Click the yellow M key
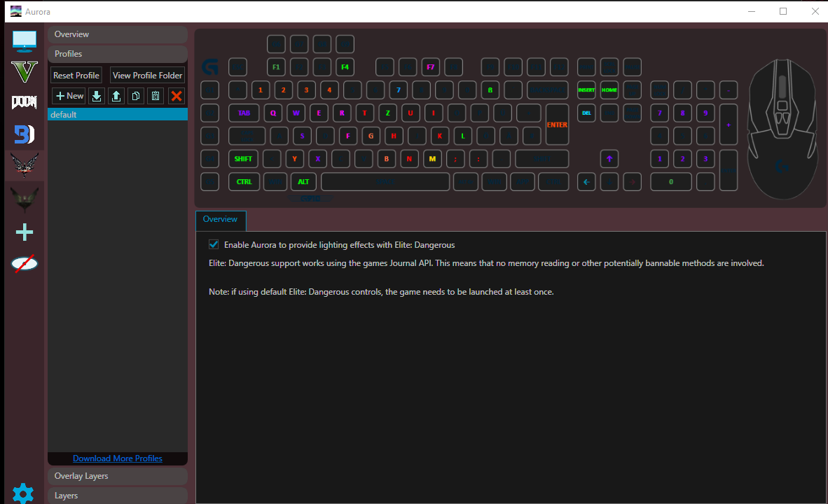The image size is (828, 504). click(432, 159)
